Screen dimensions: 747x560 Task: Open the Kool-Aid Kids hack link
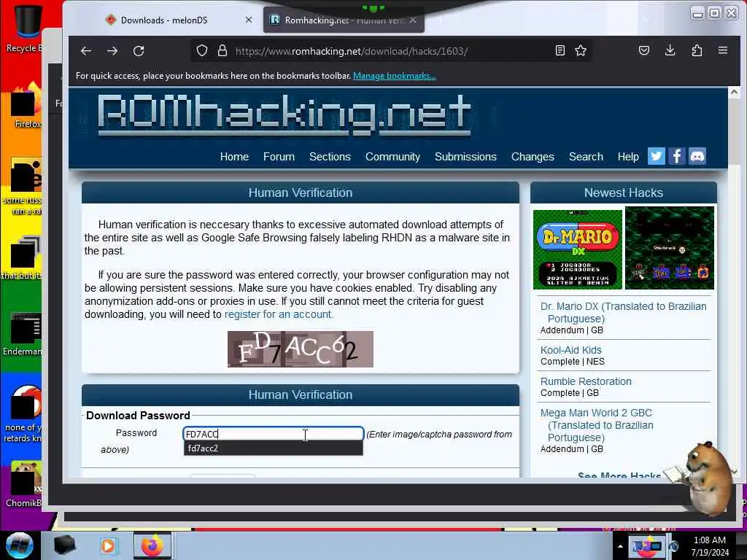click(570, 350)
